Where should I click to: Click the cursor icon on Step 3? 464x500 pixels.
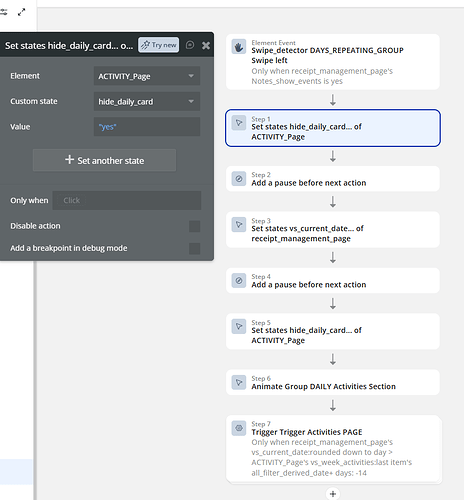click(x=239, y=225)
